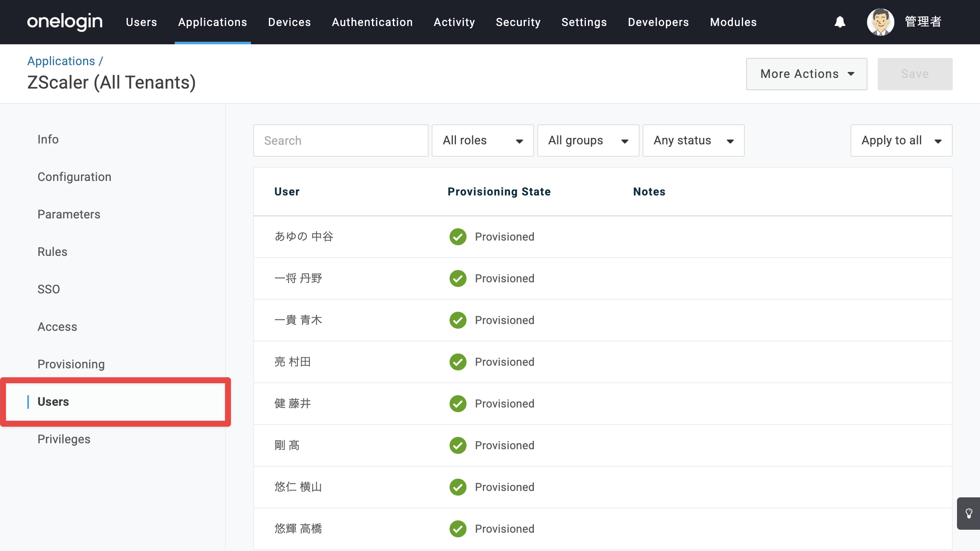This screenshot has height=551, width=980.
Task: Open the lightbulb help widget
Action: point(968,513)
